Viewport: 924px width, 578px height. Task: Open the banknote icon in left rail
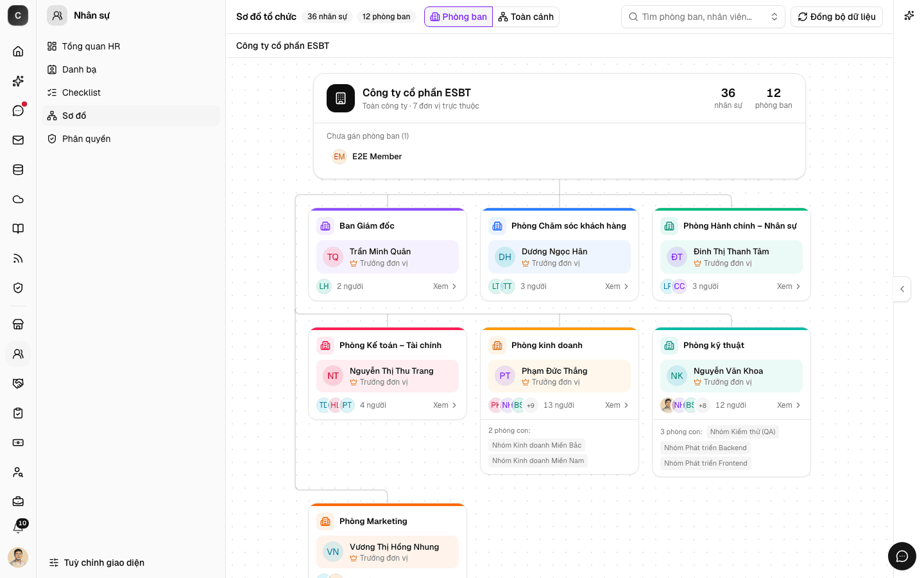coord(18,442)
